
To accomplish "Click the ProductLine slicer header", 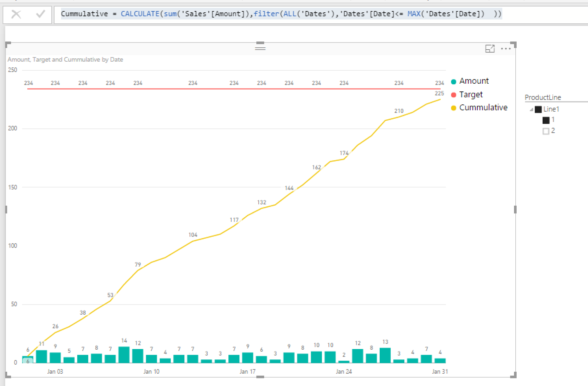I will [x=543, y=97].
